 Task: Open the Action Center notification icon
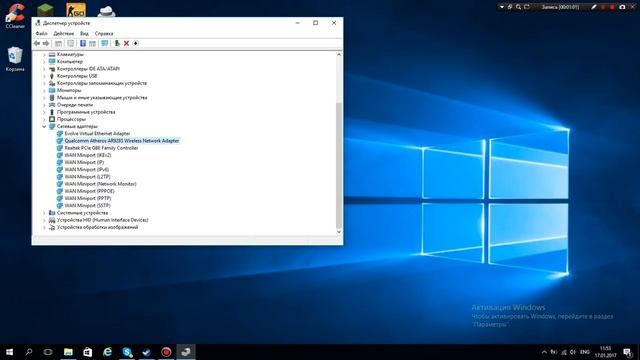627,352
